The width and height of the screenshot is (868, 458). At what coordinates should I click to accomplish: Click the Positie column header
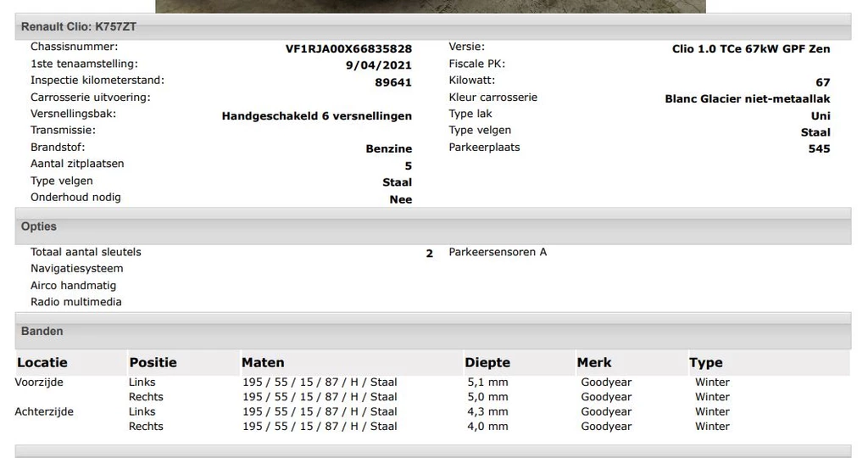click(153, 363)
